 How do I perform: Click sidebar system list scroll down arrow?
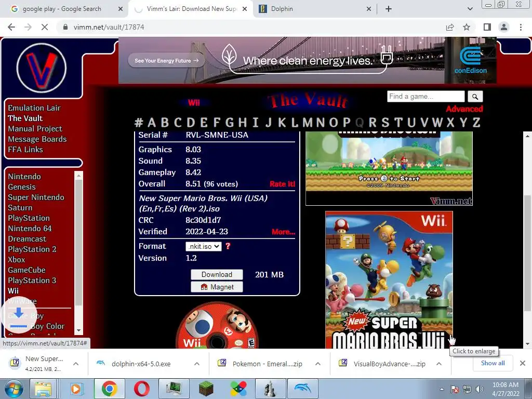click(79, 330)
